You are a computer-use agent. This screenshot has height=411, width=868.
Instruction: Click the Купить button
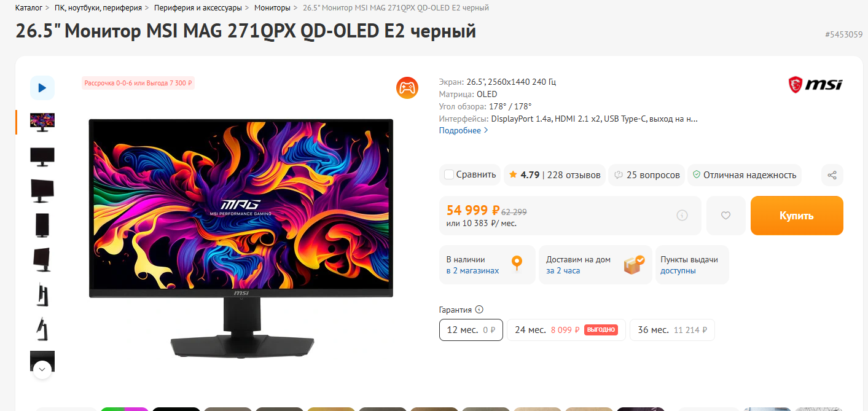pyautogui.click(x=797, y=216)
